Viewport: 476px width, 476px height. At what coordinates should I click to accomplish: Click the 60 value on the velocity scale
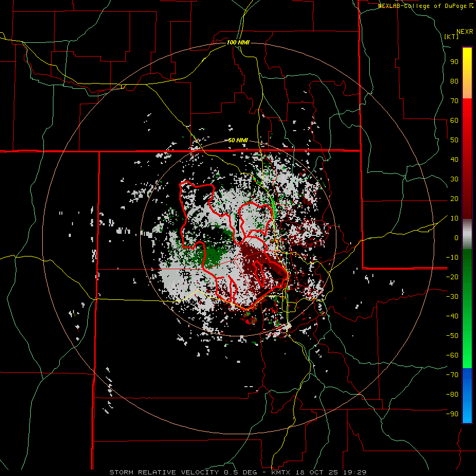point(454,120)
